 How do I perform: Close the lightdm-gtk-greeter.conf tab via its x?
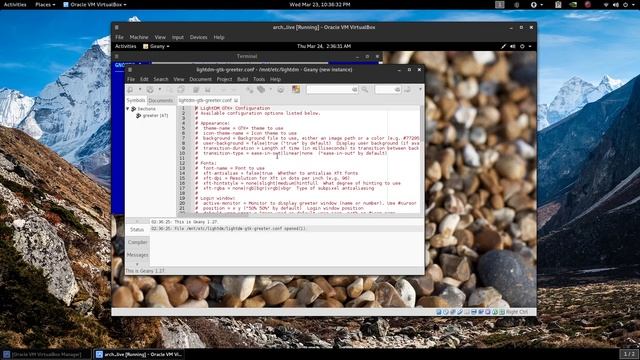pyautogui.click(x=236, y=100)
